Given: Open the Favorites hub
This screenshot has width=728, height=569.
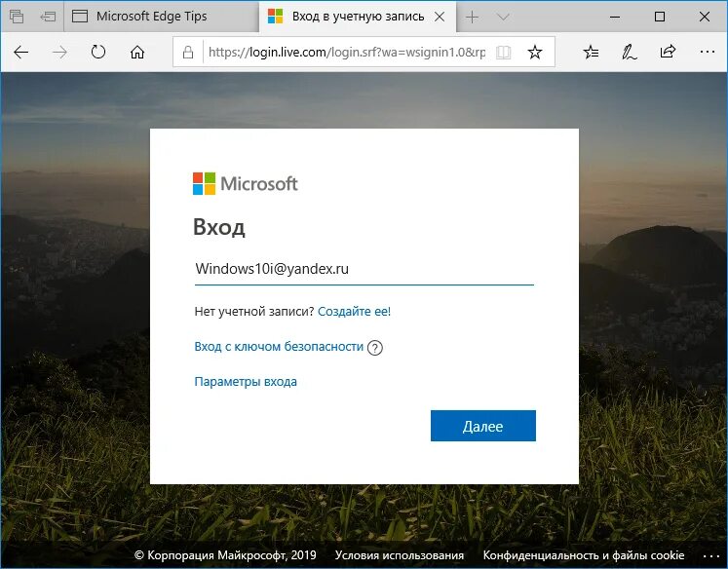Looking at the screenshot, I should click(591, 52).
